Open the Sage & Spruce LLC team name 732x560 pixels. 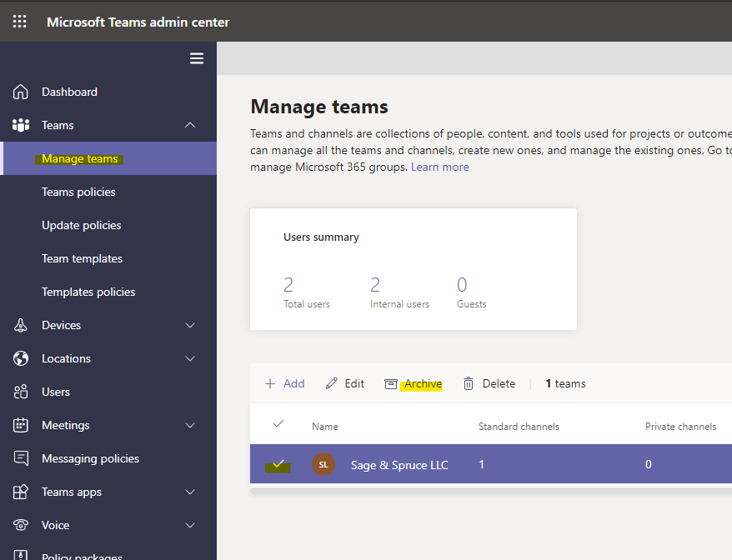click(x=399, y=465)
